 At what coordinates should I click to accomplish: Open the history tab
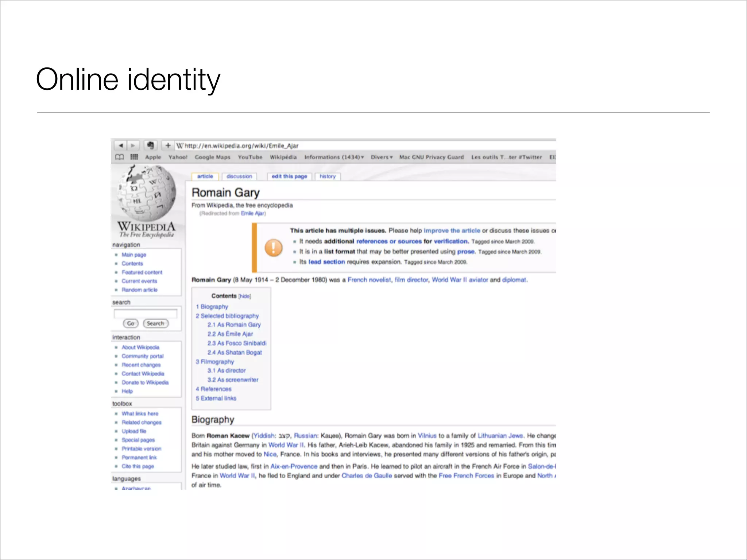click(x=327, y=176)
